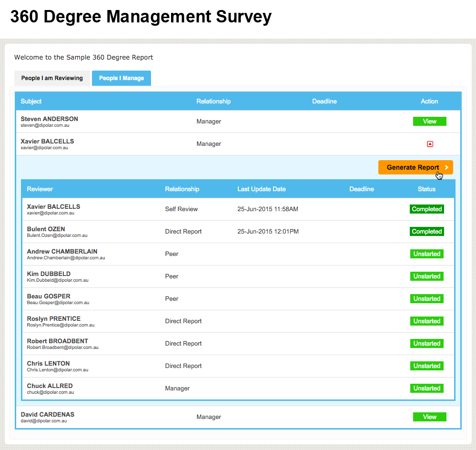Select the Reviewer column header
The width and height of the screenshot is (476, 450).
pos(40,189)
